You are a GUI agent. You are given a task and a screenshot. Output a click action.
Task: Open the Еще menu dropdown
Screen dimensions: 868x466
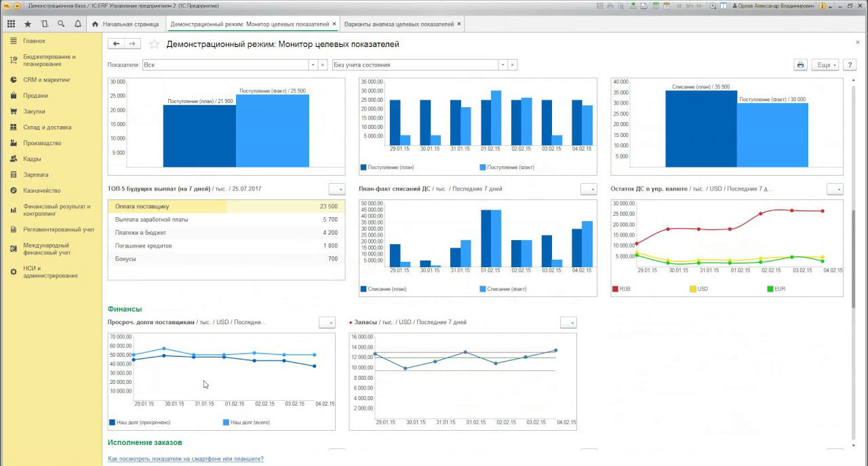(825, 65)
